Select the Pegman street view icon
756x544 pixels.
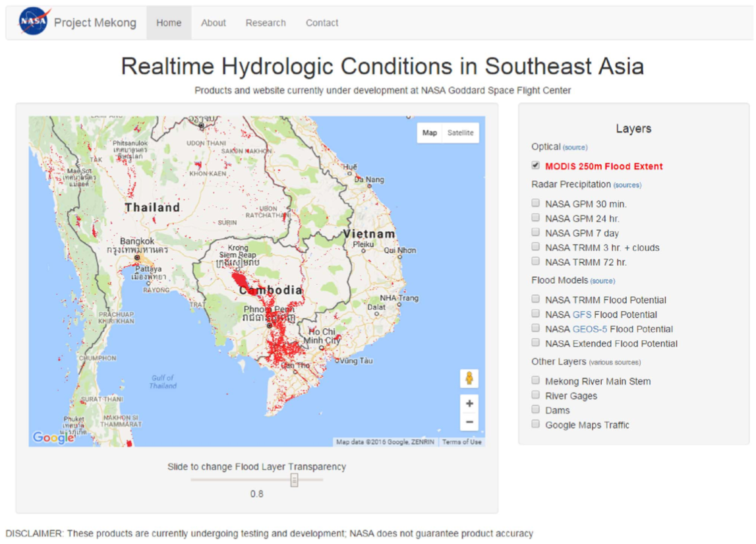point(469,378)
